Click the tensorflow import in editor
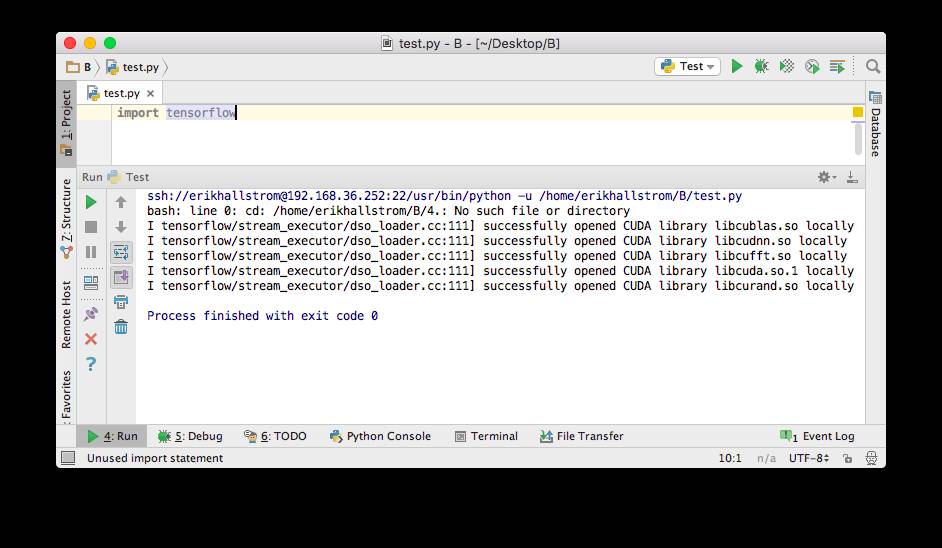 pyautogui.click(x=201, y=112)
